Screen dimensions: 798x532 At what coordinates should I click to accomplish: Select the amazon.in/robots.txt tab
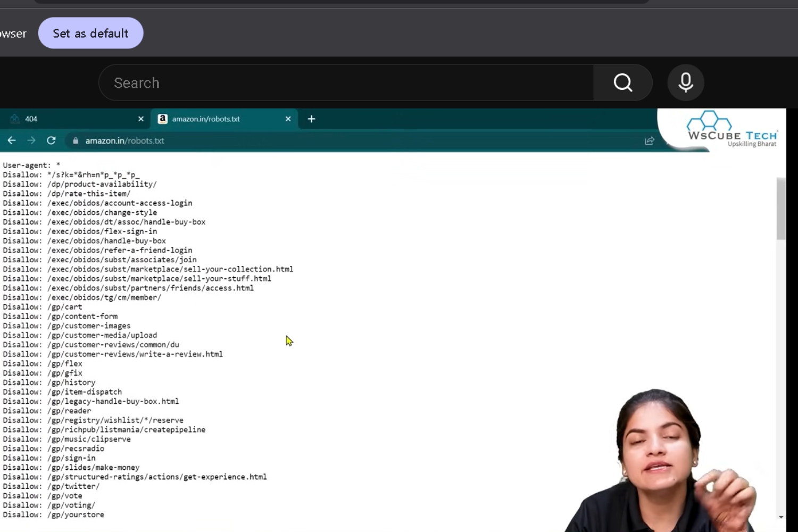pos(224,119)
